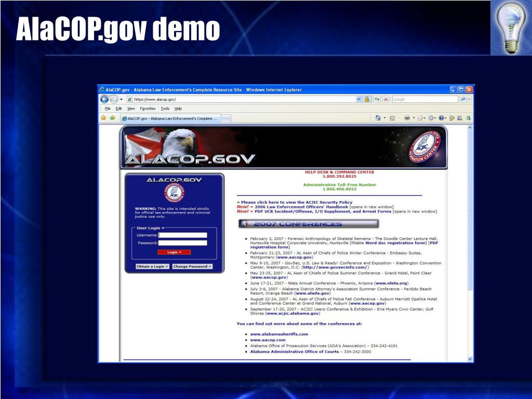Image resolution: width=532 pixels, height=399 pixels.
Task: Click the red X Stop loading icon
Action: [x=386, y=99]
